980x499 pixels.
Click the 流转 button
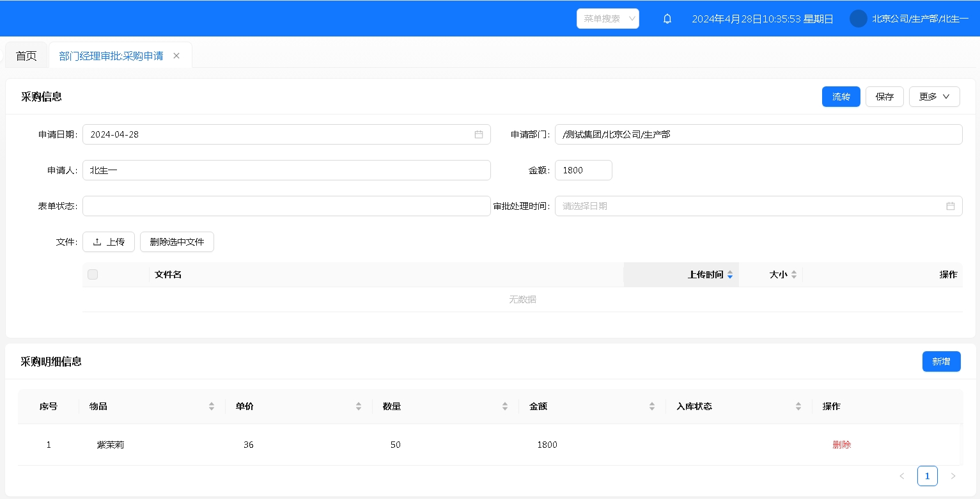coord(841,97)
